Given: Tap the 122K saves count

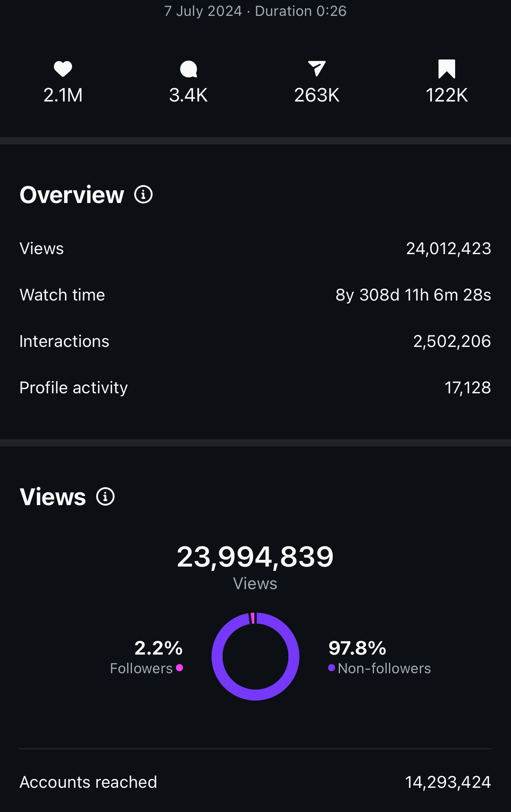Looking at the screenshot, I should pos(446,95).
